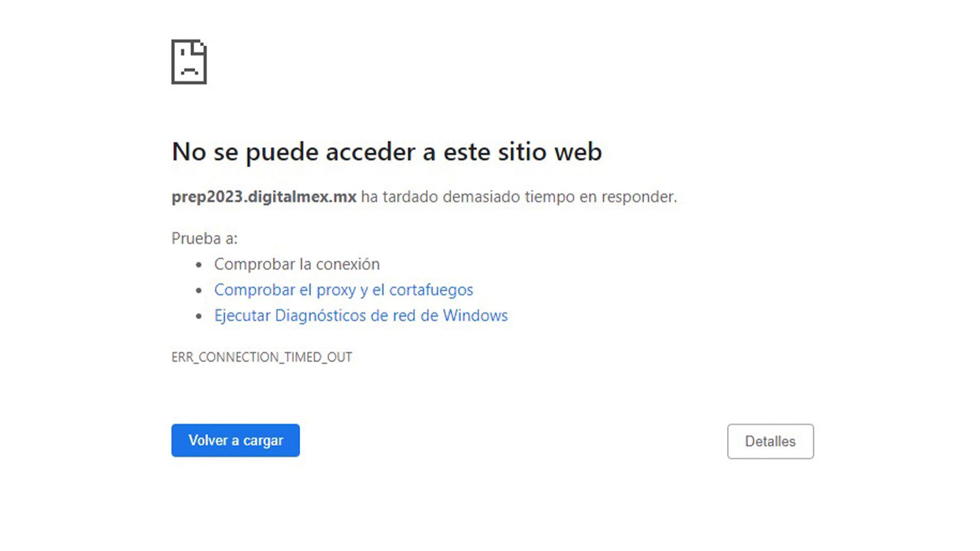Click the bullet before the Diagnósticos link
This screenshot has width=980, height=551.
pyautogui.click(x=199, y=316)
